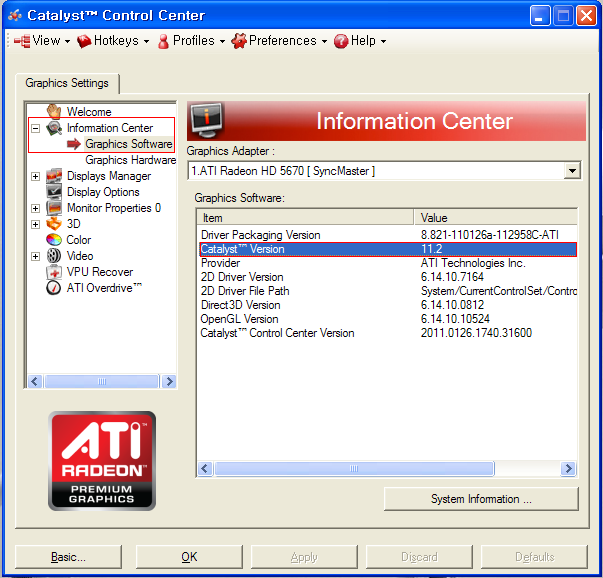This screenshot has height=578, width=603.
Task: Expand the Video tree node
Action: (35, 256)
